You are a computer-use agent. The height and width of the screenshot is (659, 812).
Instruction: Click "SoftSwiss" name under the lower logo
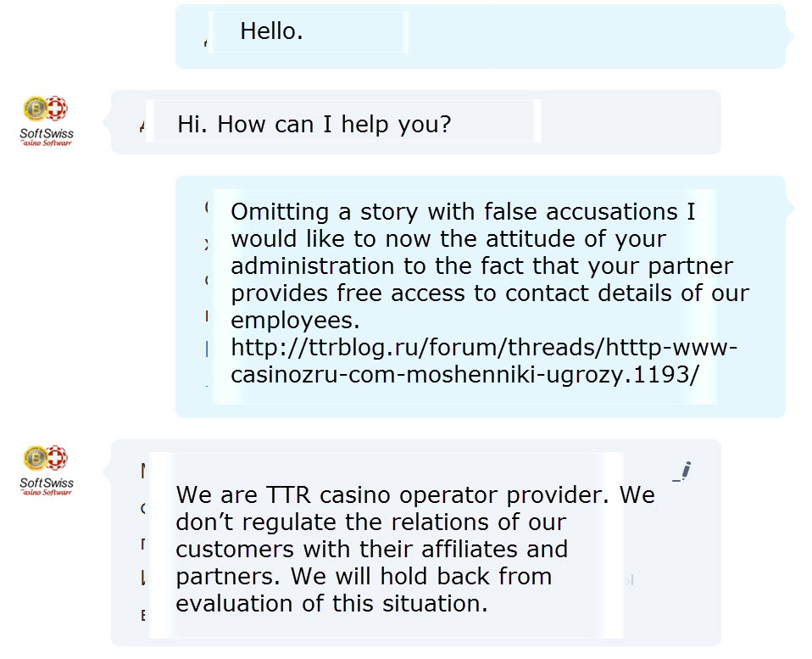click(47, 483)
